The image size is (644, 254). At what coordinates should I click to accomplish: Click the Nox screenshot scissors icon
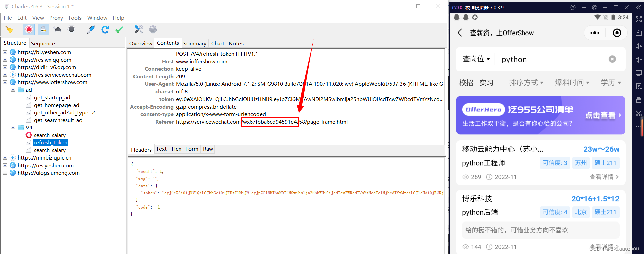[x=639, y=113]
